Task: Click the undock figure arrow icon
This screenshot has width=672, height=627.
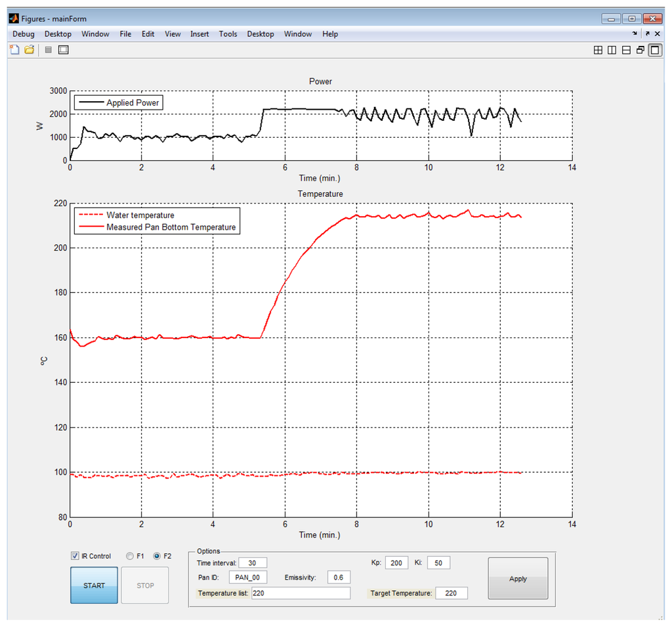Action: tap(647, 33)
